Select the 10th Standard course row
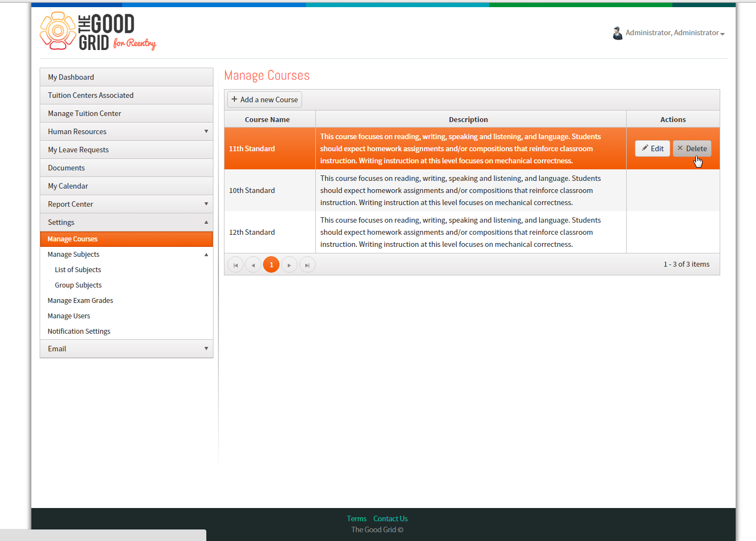This screenshot has width=756, height=541. 472,190
